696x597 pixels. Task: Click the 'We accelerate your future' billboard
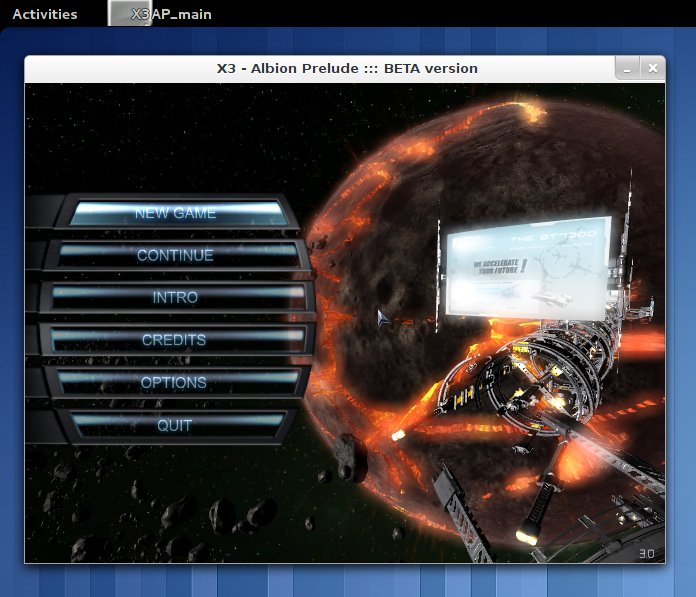point(528,268)
